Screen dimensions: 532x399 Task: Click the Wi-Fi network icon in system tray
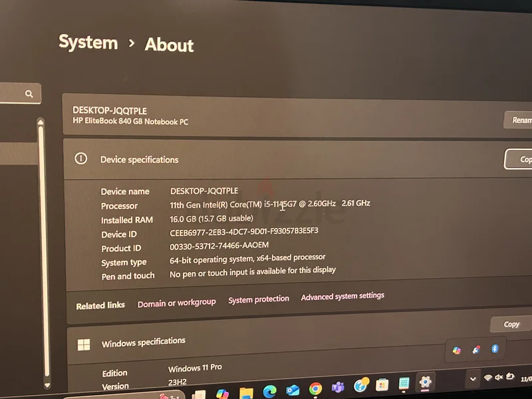[488, 378]
